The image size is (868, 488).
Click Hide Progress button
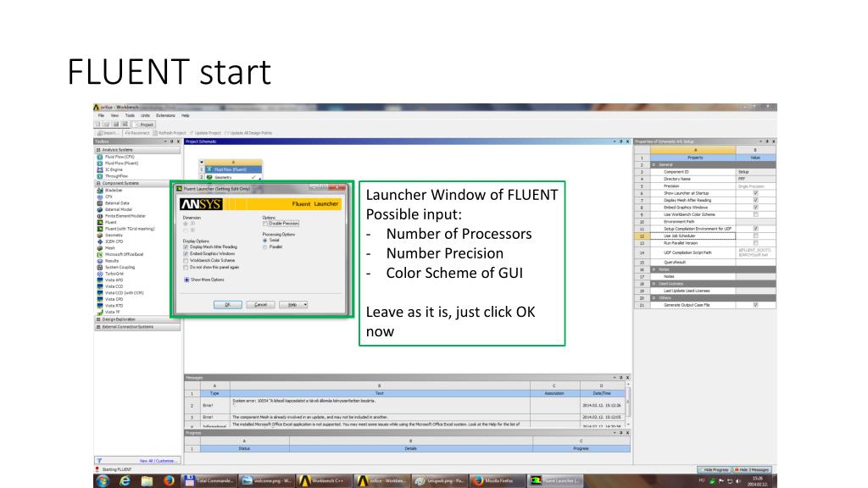click(714, 469)
